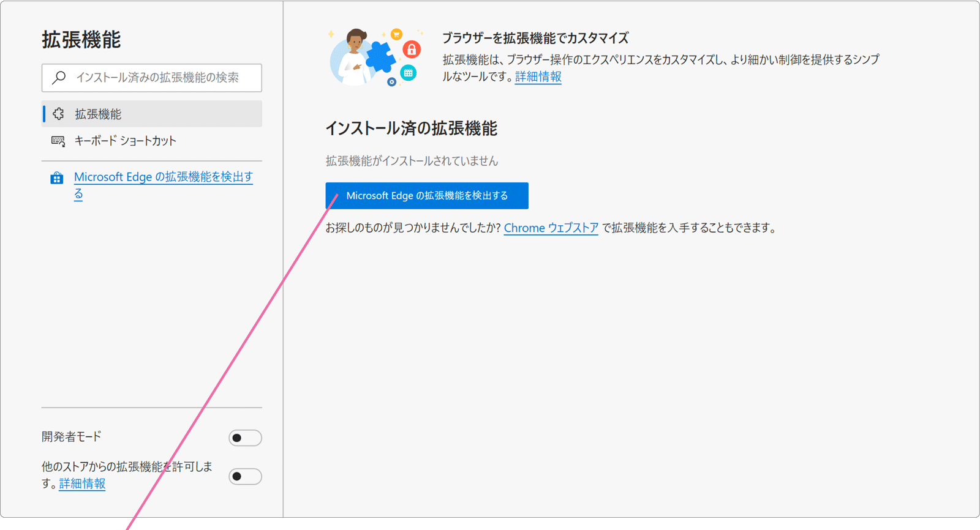Viewport: 980px width, 530px height.
Task: Click the 開発者モード label
Action: click(72, 436)
